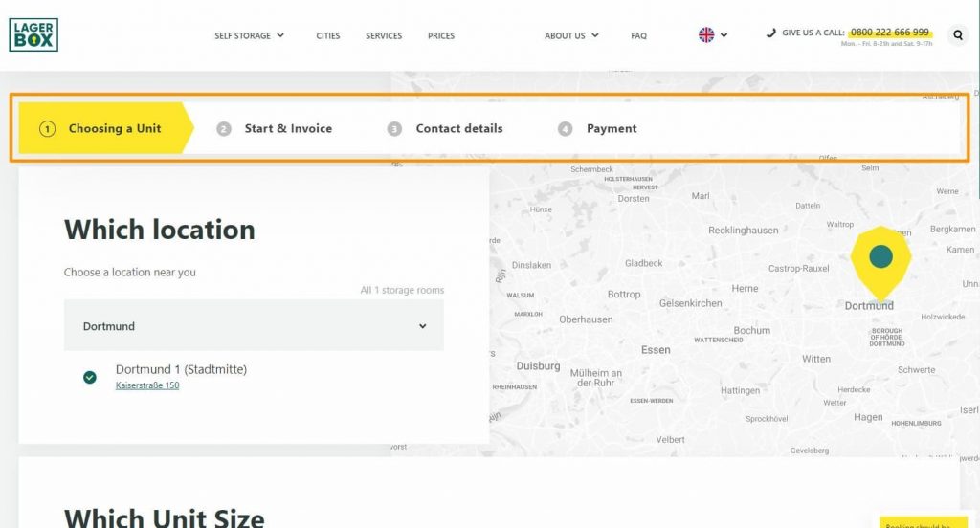Click step 3 circle icon
Viewport: 980px width, 528px height.
394,129
